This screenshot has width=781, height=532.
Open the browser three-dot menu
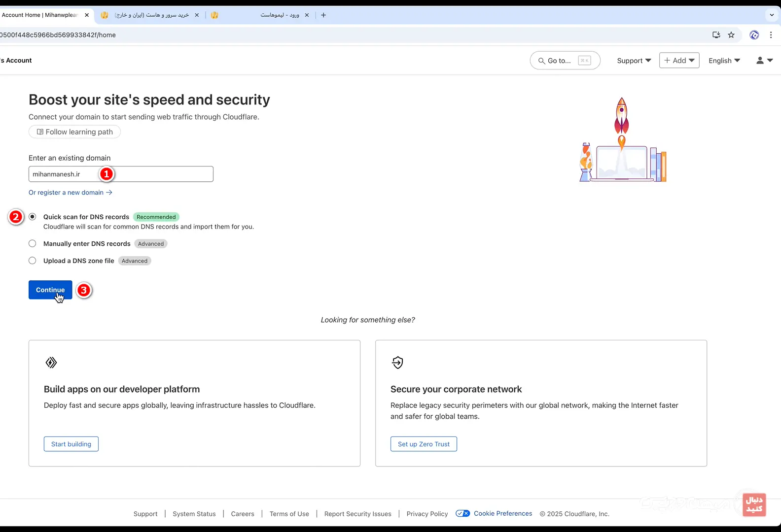tap(771, 35)
